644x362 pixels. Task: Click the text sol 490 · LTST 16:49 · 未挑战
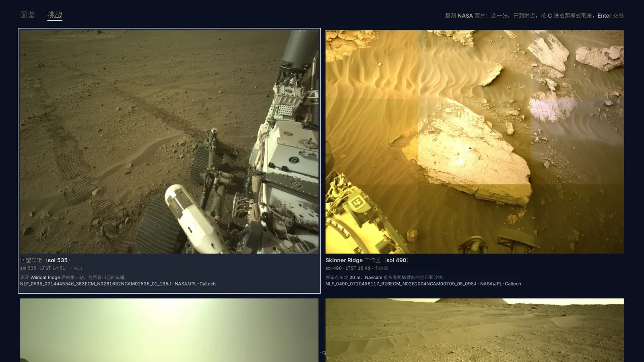point(357,268)
